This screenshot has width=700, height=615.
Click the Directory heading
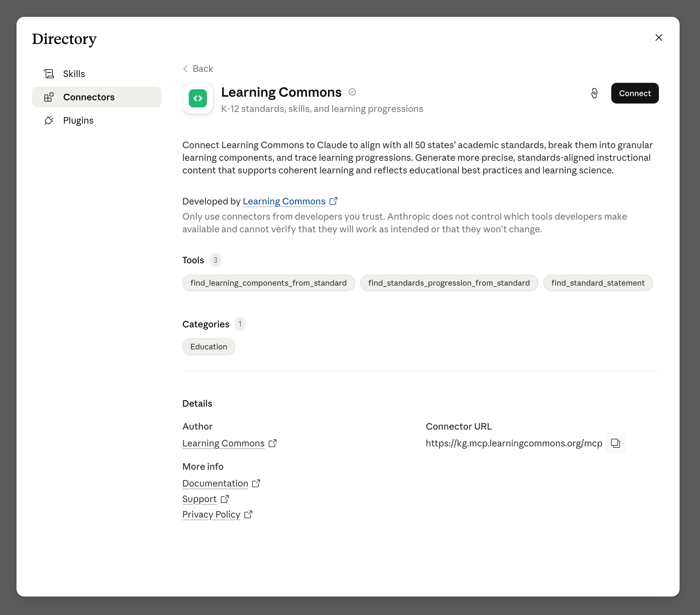click(64, 39)
